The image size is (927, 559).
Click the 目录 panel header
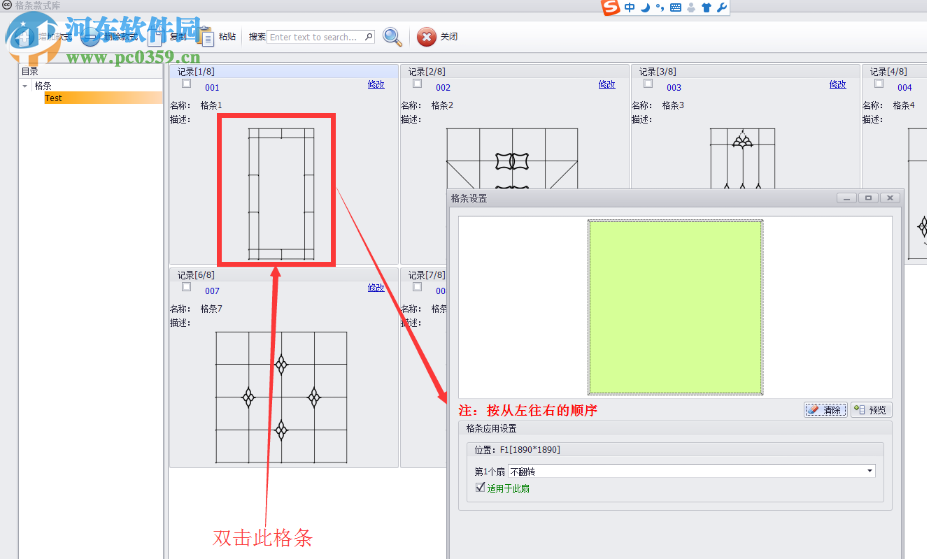tap(91, 72)
